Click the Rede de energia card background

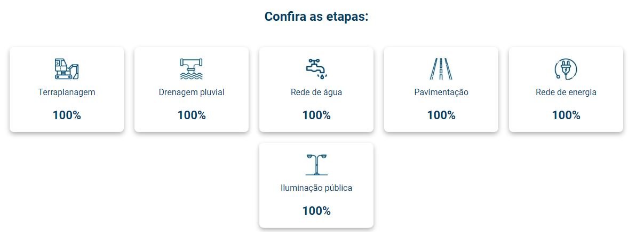tap(566, 89)
